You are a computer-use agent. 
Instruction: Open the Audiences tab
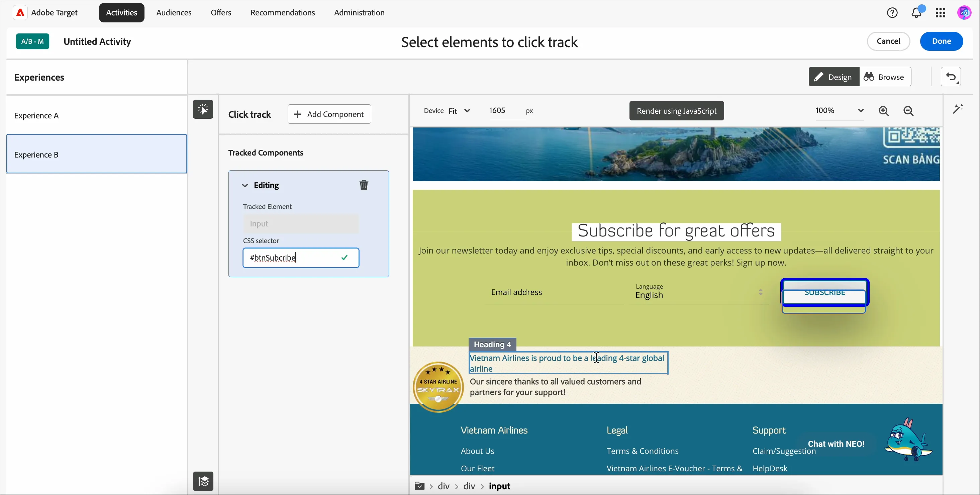[x=174, y=13]
